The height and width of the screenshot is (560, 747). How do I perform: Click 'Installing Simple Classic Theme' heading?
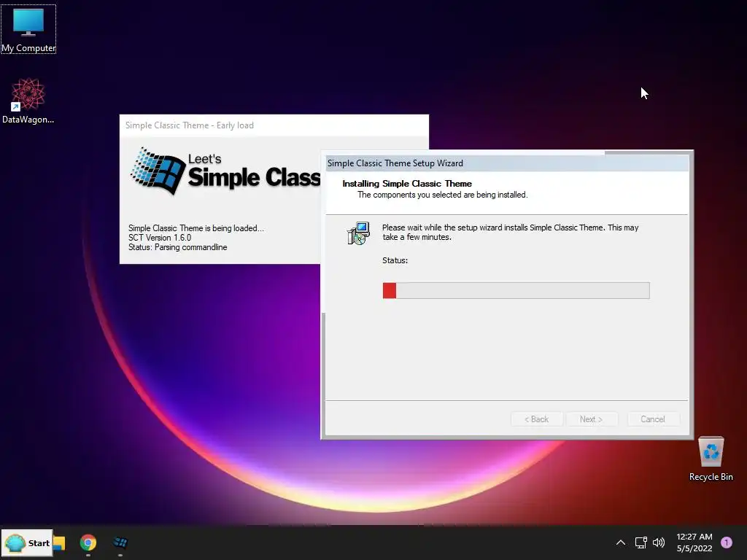point(407,184)
